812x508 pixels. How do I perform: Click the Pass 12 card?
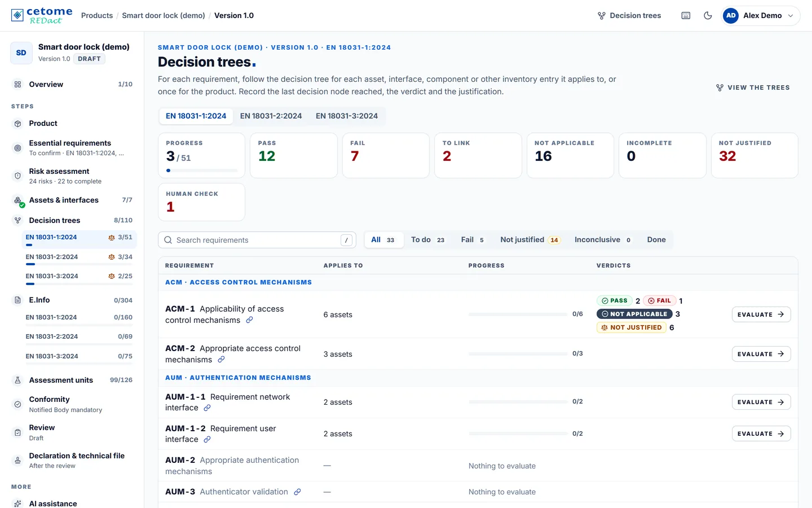point(293,155)
